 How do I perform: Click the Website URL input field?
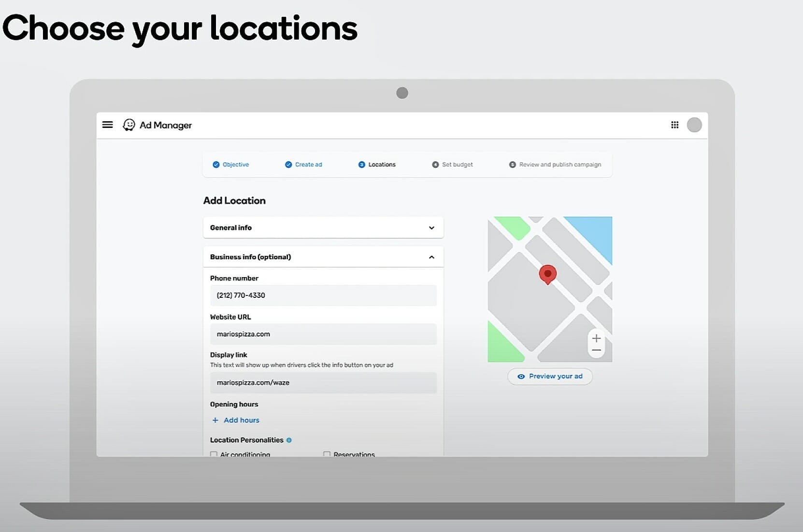[x=323, y=334]
